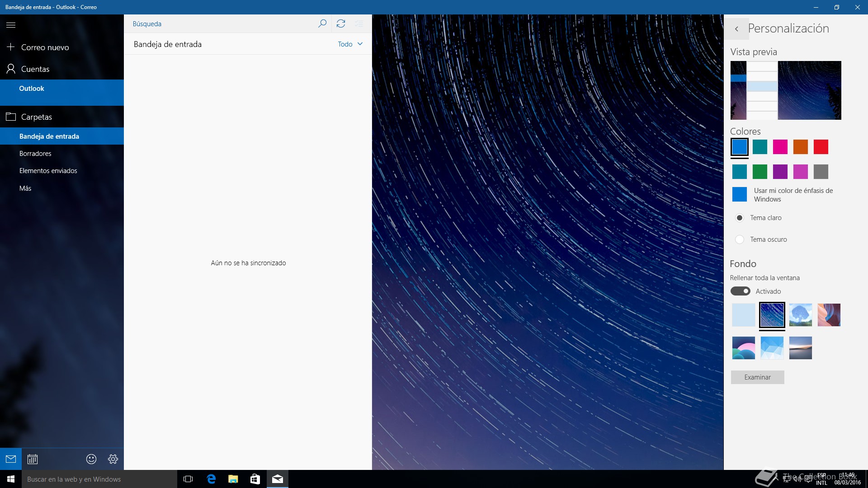Go back from Personalización panel
The height and width of the screenshot is (488, 868).
point(736,29)
